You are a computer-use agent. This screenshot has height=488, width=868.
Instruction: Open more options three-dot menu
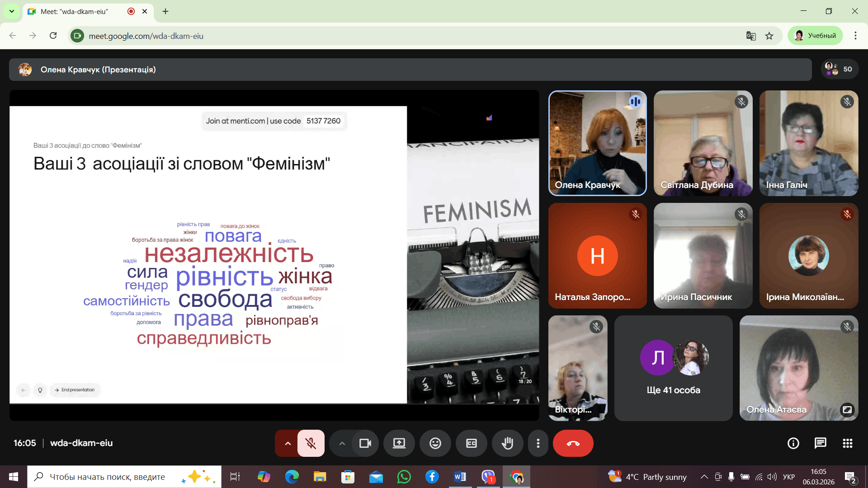(538, 443)
